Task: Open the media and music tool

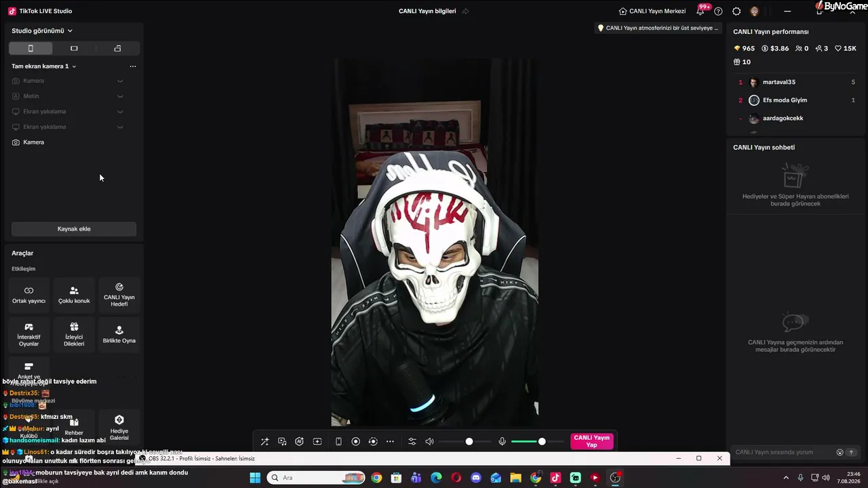Action: click(282, 442)
